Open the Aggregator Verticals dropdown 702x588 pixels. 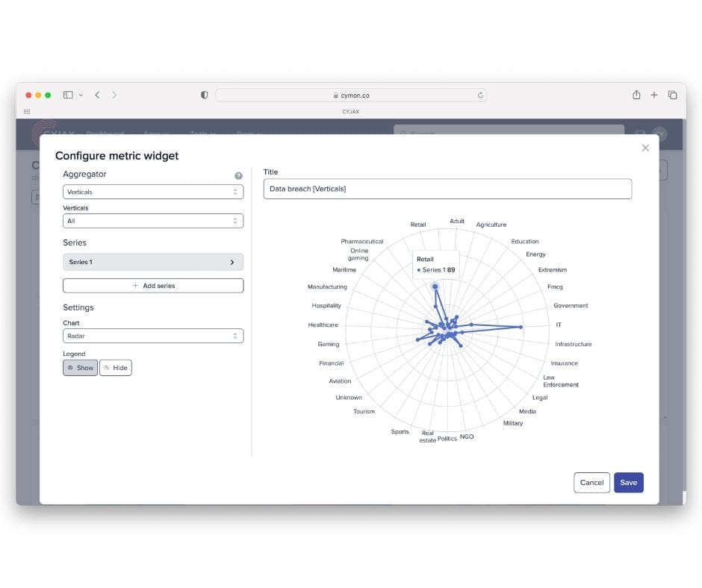pyautogui.click(x=153, y=192)
